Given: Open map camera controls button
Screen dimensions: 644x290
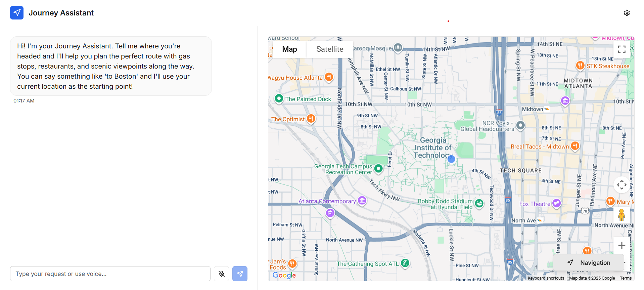Looking at the screenshot, I should click(x=622, y=185).
